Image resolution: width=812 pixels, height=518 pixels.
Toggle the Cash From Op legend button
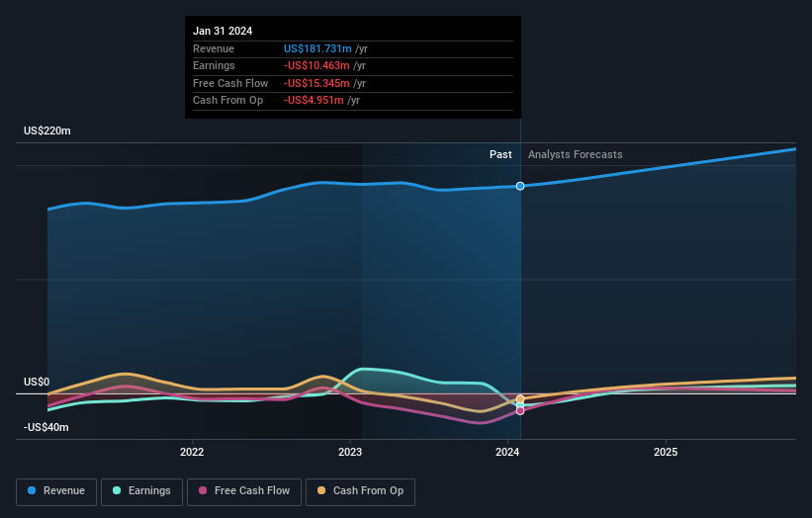(360, 491)
